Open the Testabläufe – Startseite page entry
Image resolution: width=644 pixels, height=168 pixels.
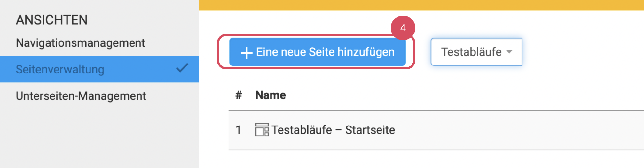pos(333,130)
